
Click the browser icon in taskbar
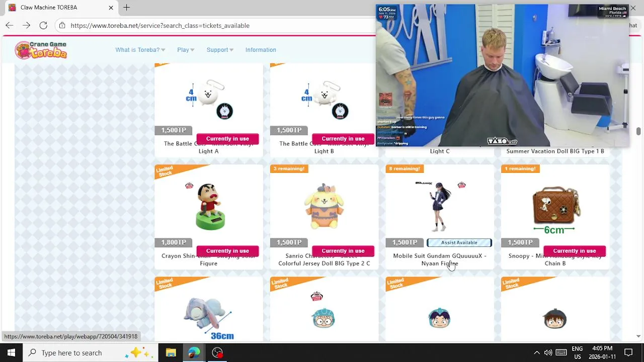pyautogui.click(x=194, y=352)
